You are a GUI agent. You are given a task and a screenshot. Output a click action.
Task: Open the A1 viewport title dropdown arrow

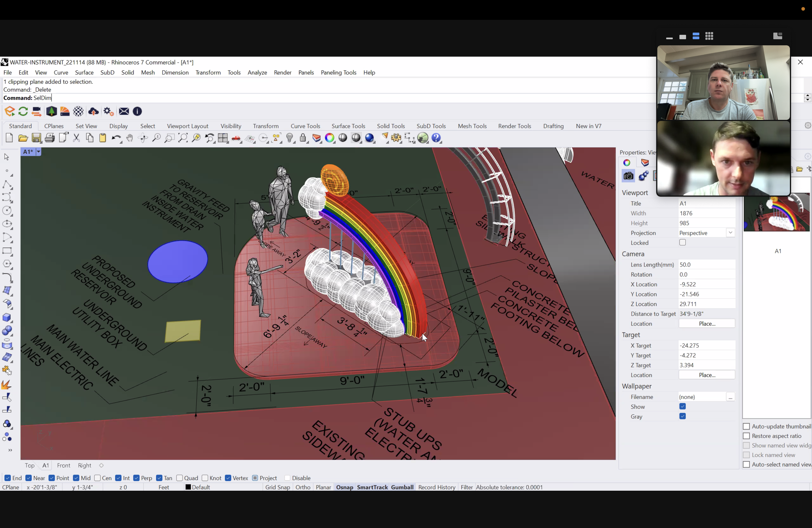point(39,152)
